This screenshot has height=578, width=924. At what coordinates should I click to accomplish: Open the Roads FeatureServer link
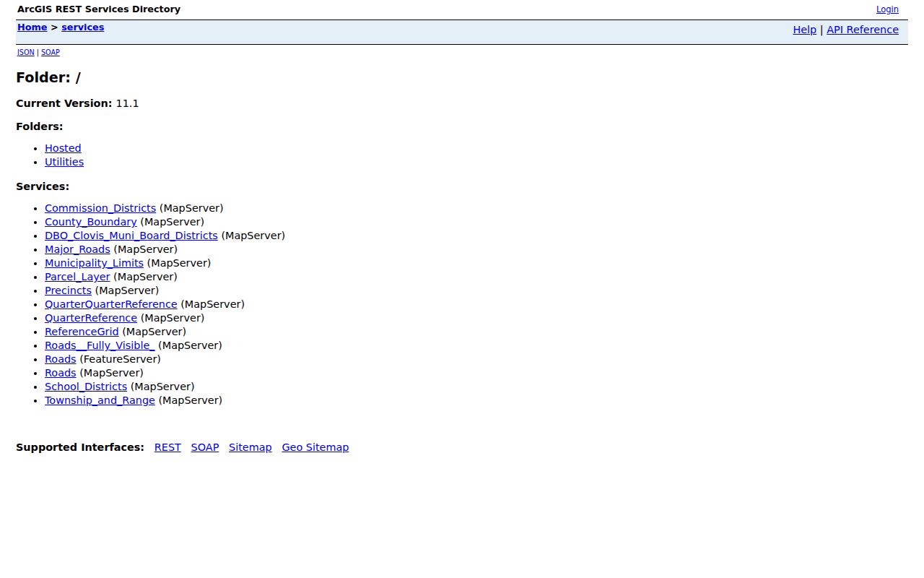click(x=61, y=359)
